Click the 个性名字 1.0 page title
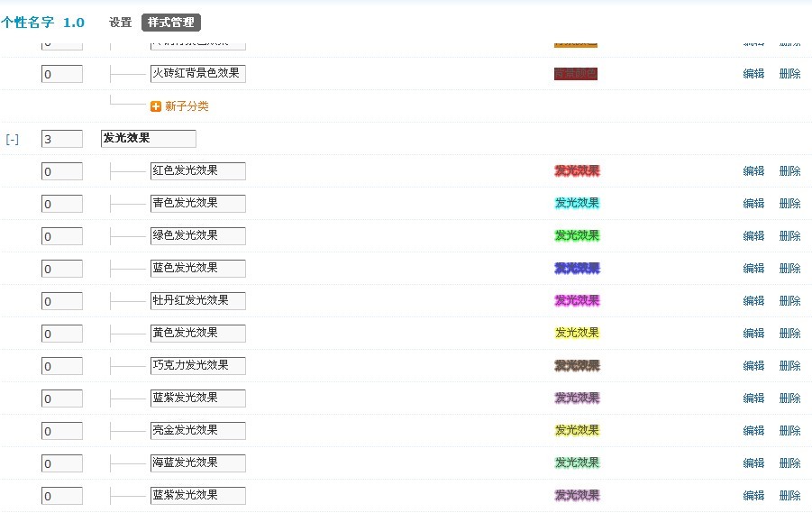The height and width of the screenshot is (513, 812). [x=42, y=23]
